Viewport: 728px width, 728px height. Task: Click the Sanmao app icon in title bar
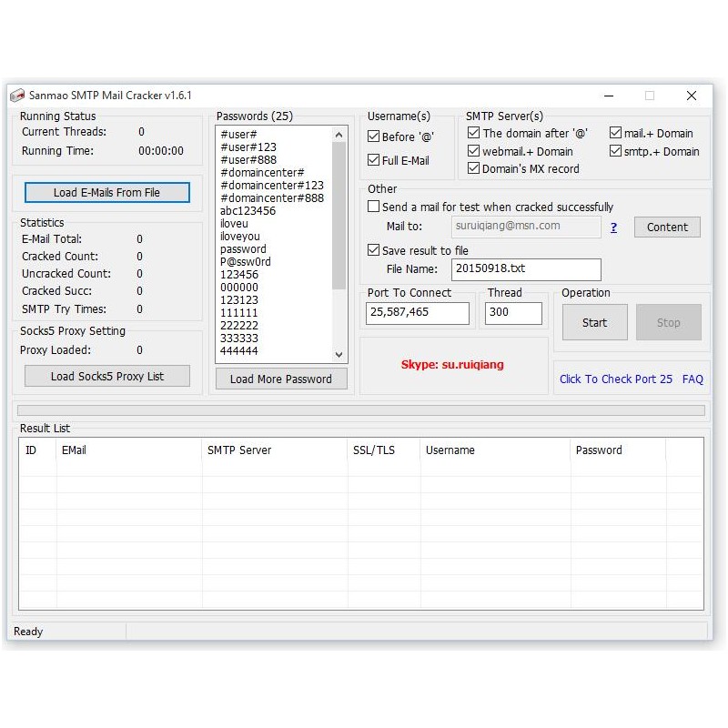[17, 96]
